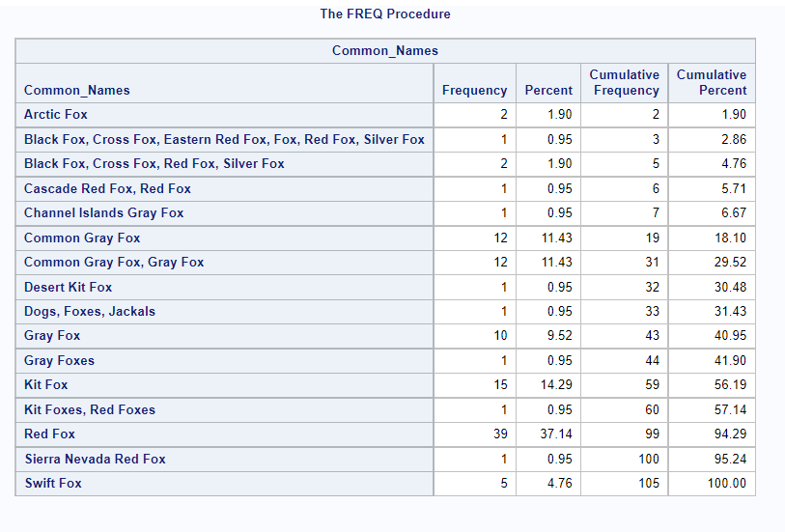Click the Dogs, Foxes, Jackals row label
The image size is (785, 532).
tap(90, 312)
